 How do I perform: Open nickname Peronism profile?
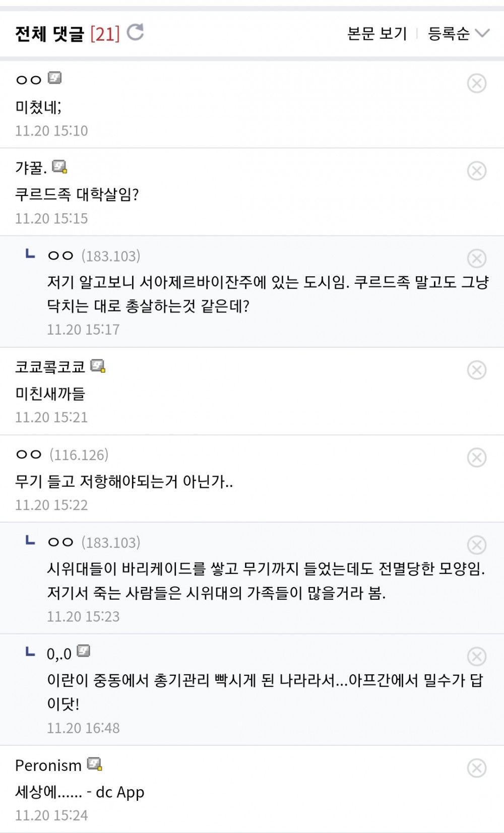click(x=48, y=765)
